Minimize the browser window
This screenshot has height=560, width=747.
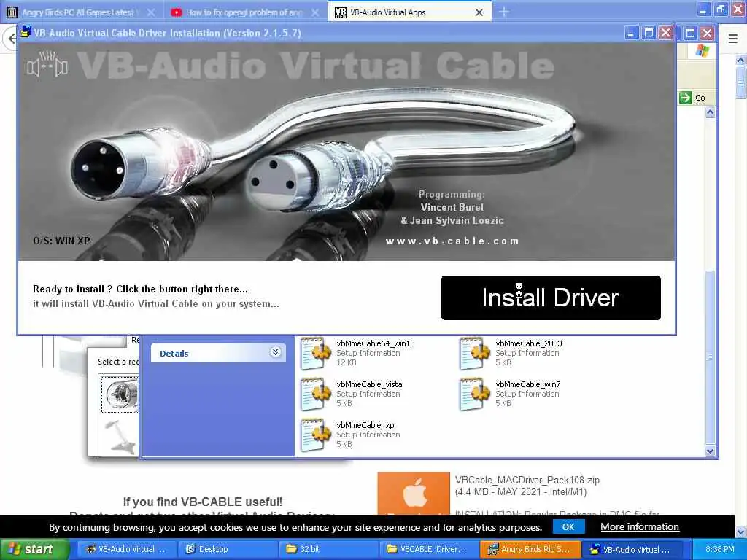(x=704, y=9)
